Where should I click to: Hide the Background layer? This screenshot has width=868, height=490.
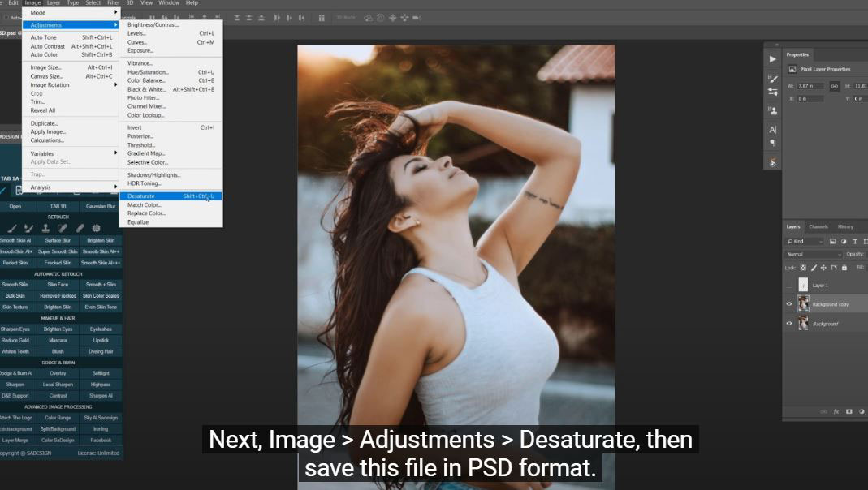788,324
